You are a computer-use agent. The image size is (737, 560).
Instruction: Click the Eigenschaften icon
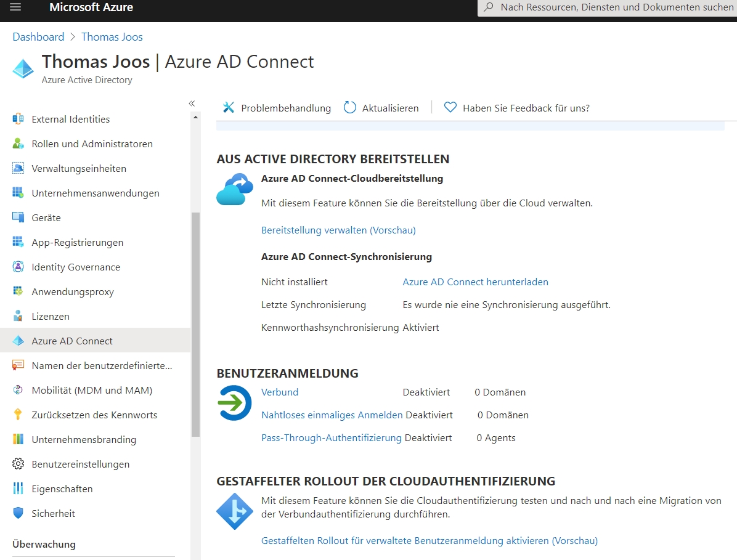(18, 489)
